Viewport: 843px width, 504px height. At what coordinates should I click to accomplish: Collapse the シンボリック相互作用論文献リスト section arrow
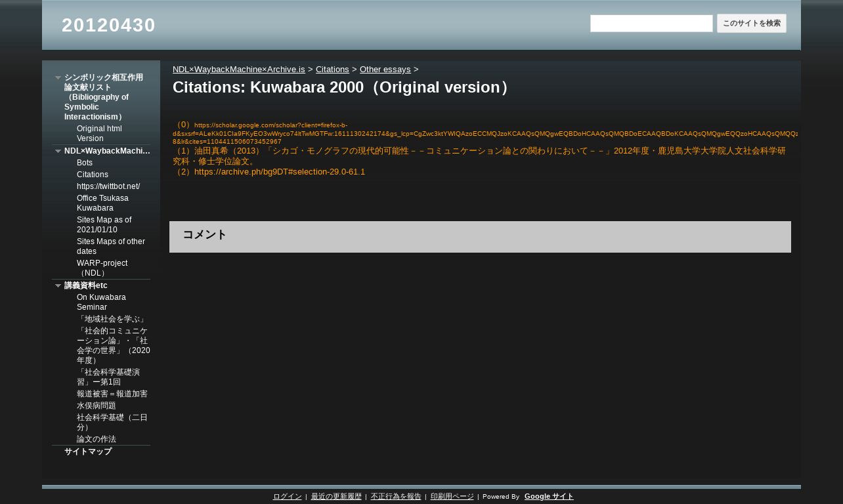[x=58, y=77]
